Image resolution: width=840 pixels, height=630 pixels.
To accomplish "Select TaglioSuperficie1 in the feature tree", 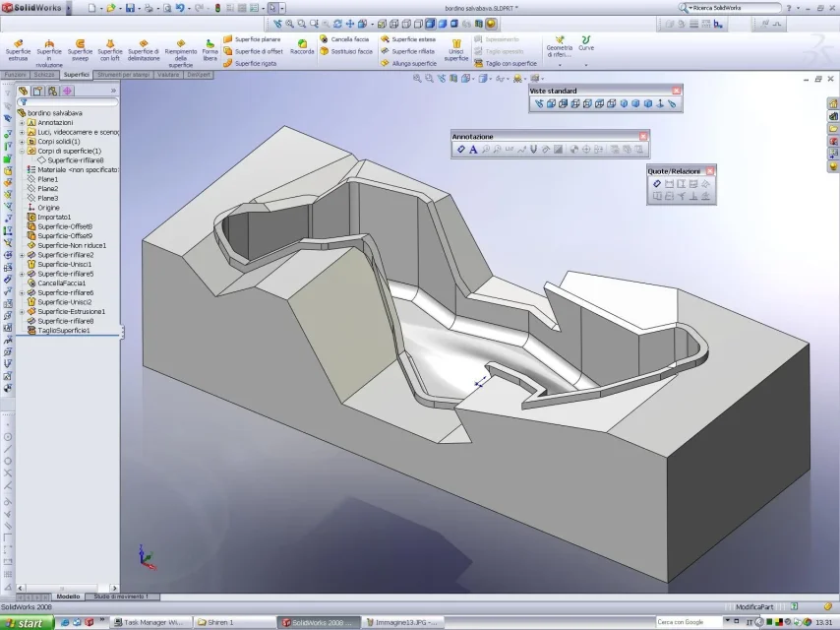I will click(x=63, y=331).
